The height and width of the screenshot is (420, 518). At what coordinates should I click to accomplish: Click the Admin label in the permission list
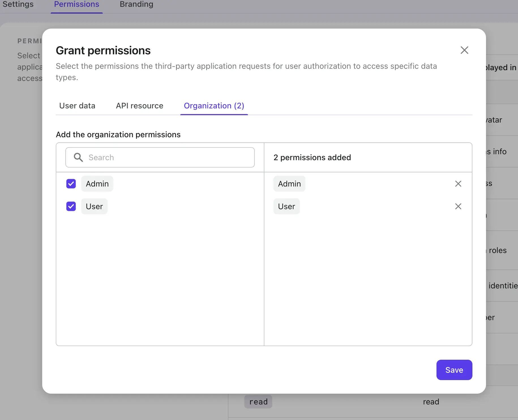click(97, 184)
